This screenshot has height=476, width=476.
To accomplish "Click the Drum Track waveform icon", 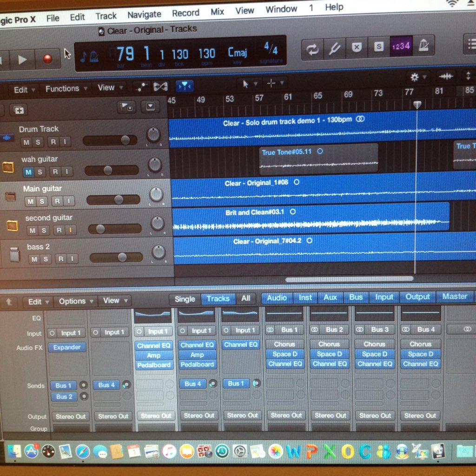I will click(7, 138).
